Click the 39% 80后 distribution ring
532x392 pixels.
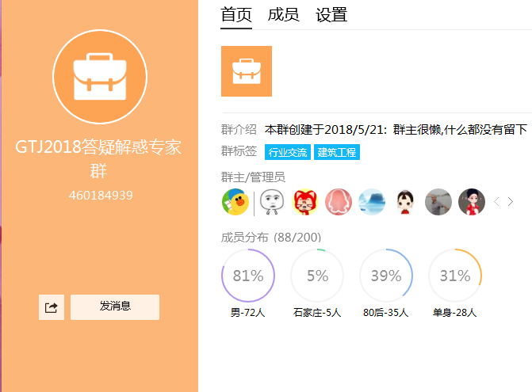pos(386,276)
